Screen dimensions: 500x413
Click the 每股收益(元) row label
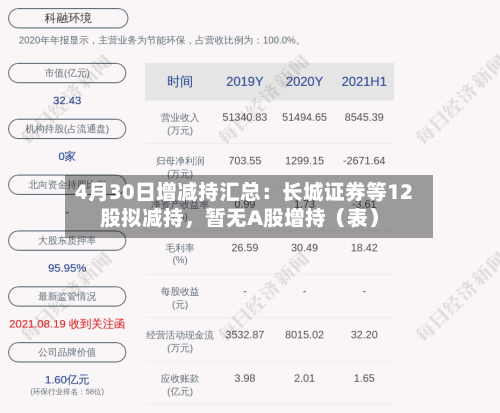[x=180, y=298]
